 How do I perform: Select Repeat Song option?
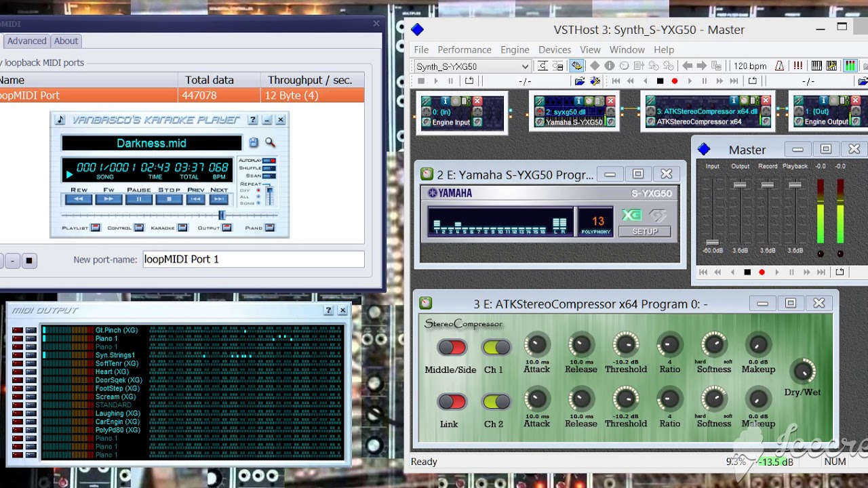click(258, 203)
